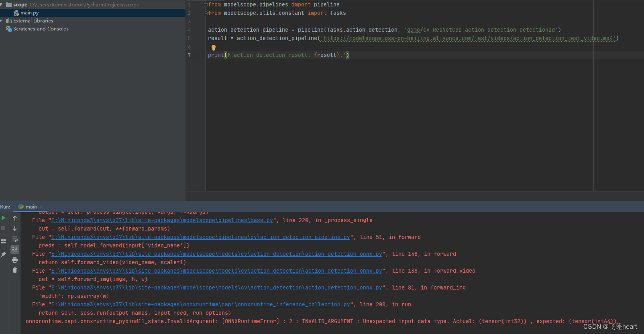Open action_detection_onnx.py link at line 148
644x334 pixels.
click(x=217, y=254)
